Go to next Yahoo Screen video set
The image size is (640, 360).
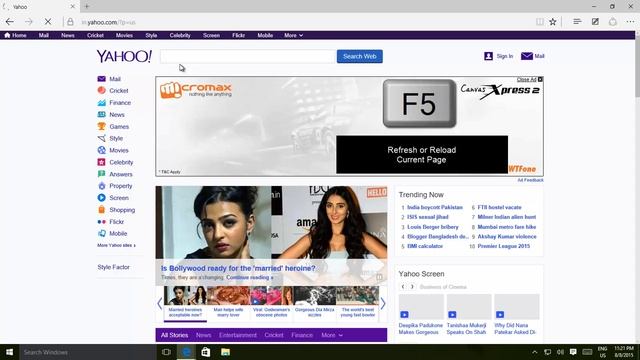412,287
